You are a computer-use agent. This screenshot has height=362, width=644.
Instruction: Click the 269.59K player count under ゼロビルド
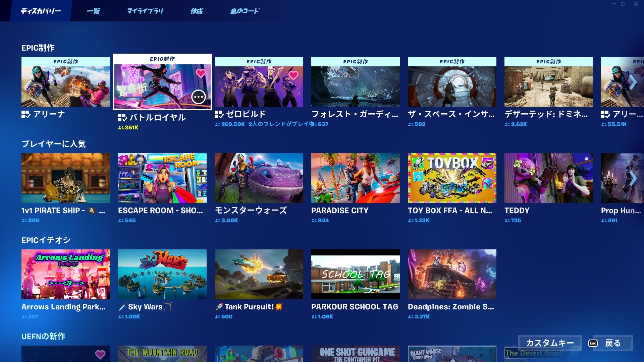click(x=230, y=124)
